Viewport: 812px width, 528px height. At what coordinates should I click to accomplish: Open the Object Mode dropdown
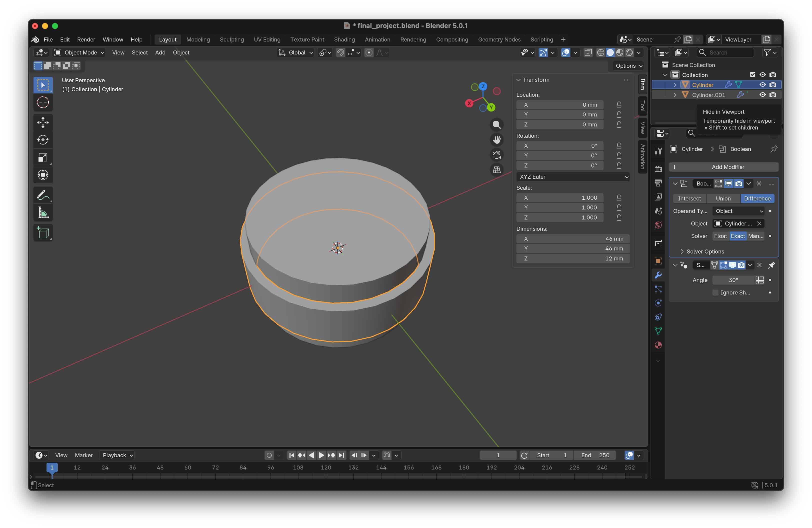point(80,52)
